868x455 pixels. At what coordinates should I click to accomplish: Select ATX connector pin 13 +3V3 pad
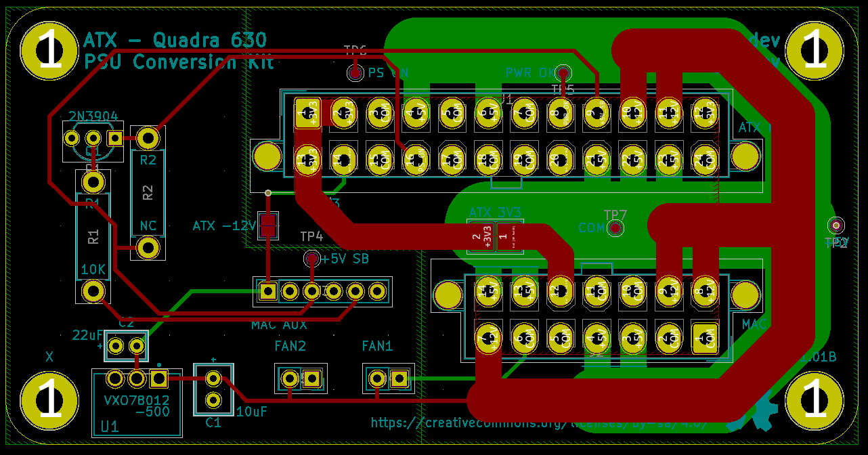coord(308,159)
